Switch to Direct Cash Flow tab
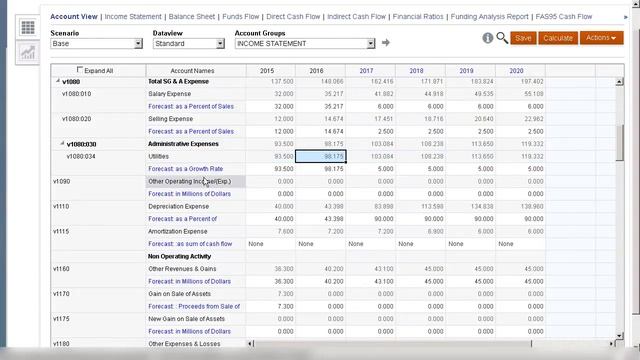 (x=293, y=17)
